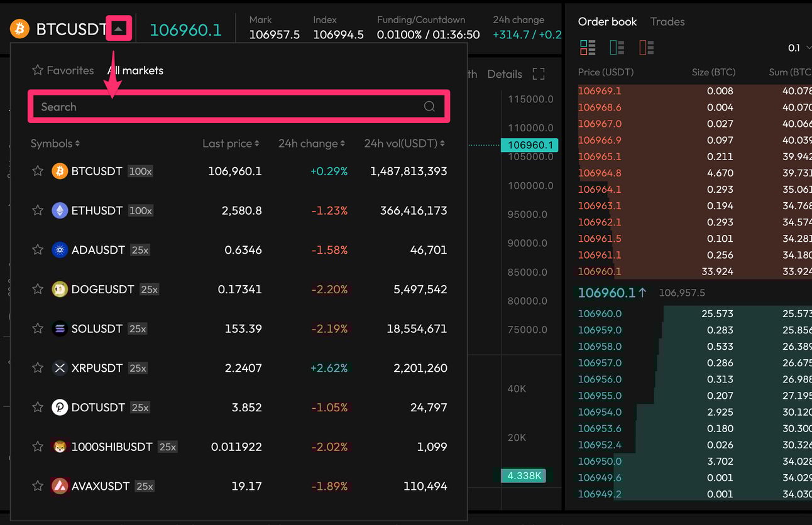
Task: Click the Index price value 106994.5
Action: point(338,35)
